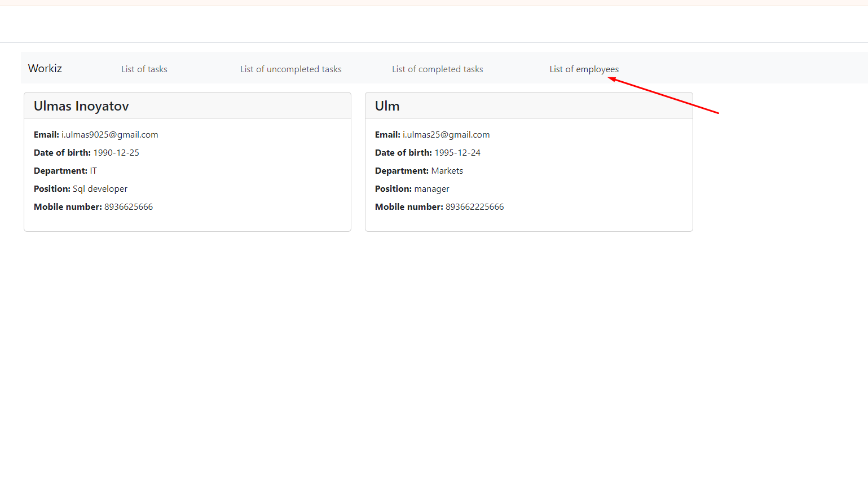868x502 pixels.
Task: Click email address i.ulmas9025@gmail.com
Action: tap(110, 135)
